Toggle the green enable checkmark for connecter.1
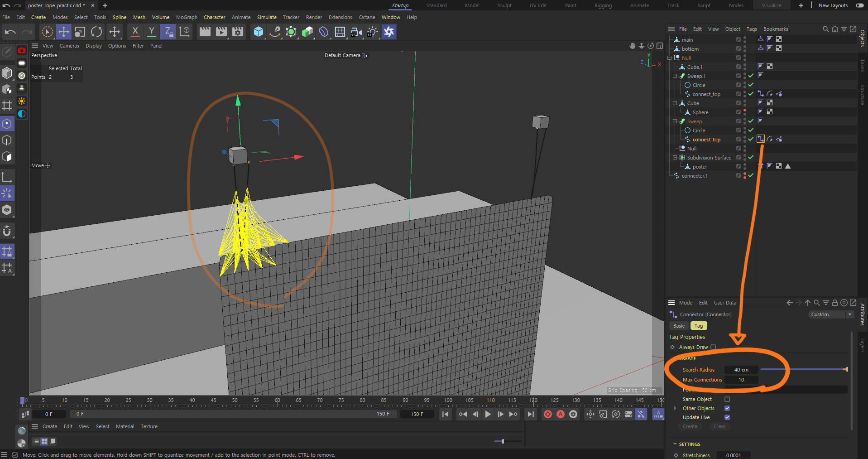 pyautogui.click(x=751, y=175)
